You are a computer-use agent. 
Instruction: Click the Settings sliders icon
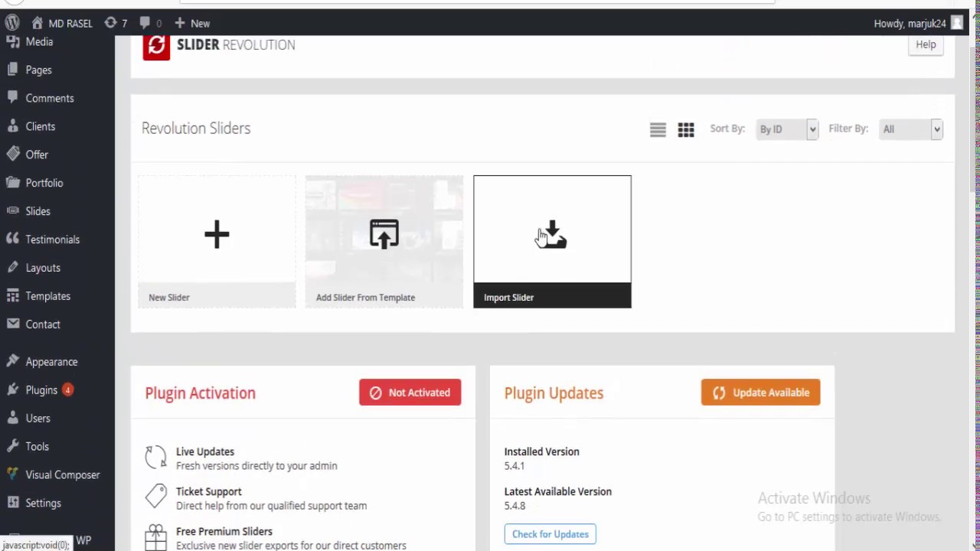tap(12, 504)
